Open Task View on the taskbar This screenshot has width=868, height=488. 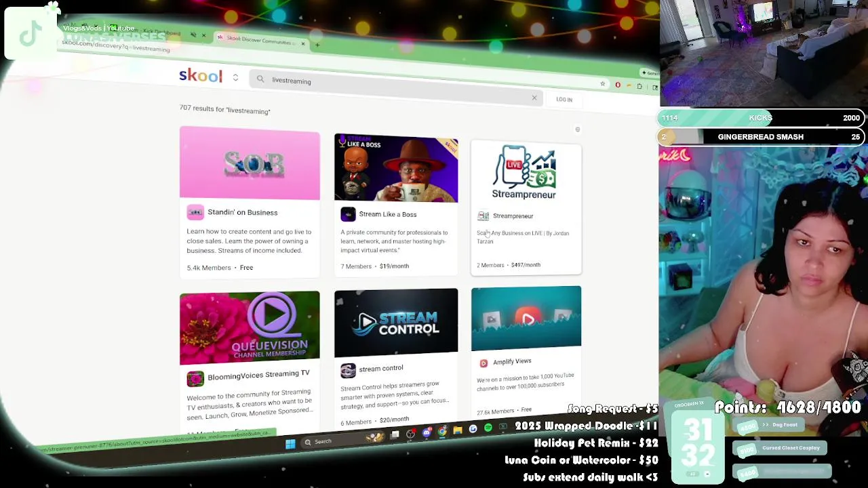(395, 435)
